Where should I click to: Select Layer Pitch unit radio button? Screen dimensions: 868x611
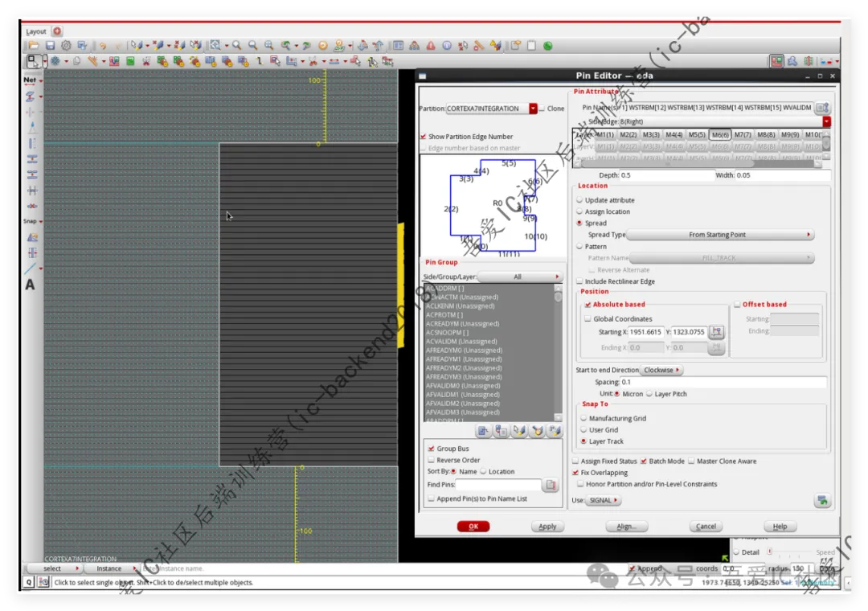649,394
